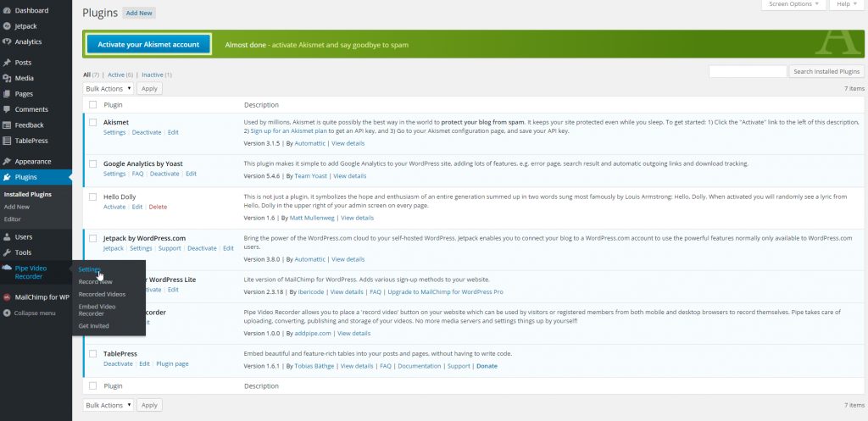
Task: Check the Akismet plugin checkbox
Action: point(92,122)
